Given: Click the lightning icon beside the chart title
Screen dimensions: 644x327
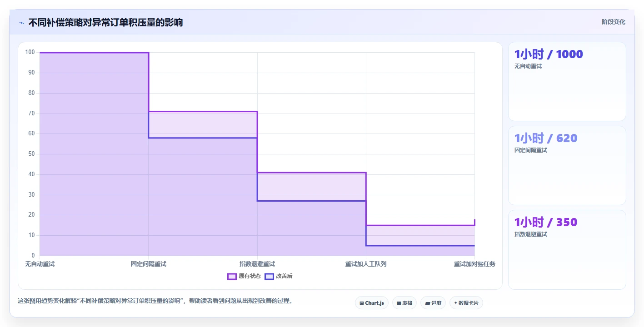Looking at the screenshot, I should 21,23.
